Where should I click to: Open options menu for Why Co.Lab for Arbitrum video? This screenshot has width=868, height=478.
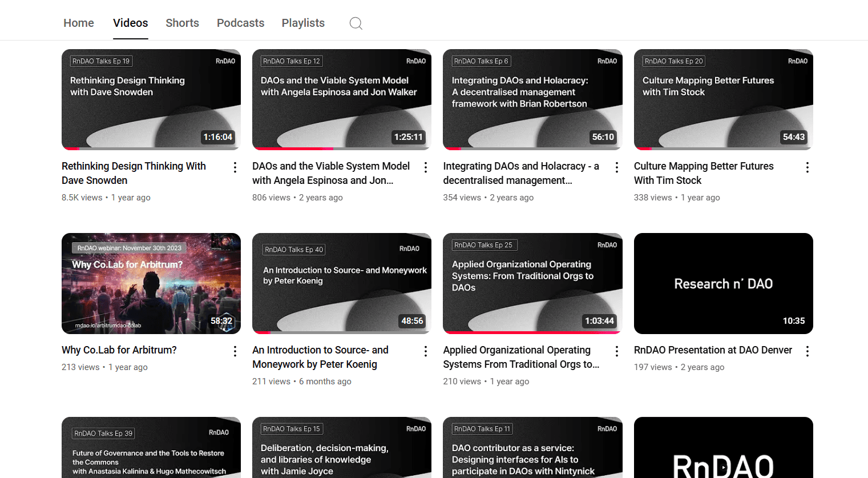coord(235,351)
